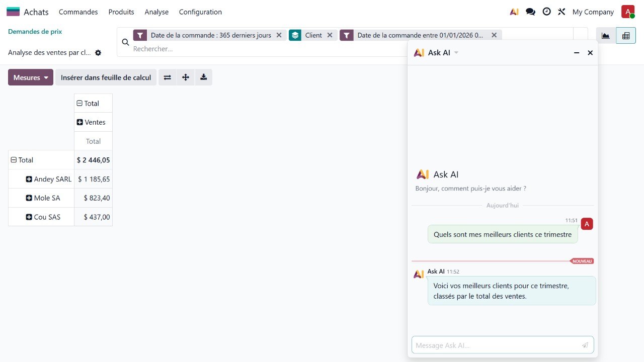The width and height of the screenshot is (644, 362).
Task: Open the conversations chat bubble icon
Action: coord(530,12)
